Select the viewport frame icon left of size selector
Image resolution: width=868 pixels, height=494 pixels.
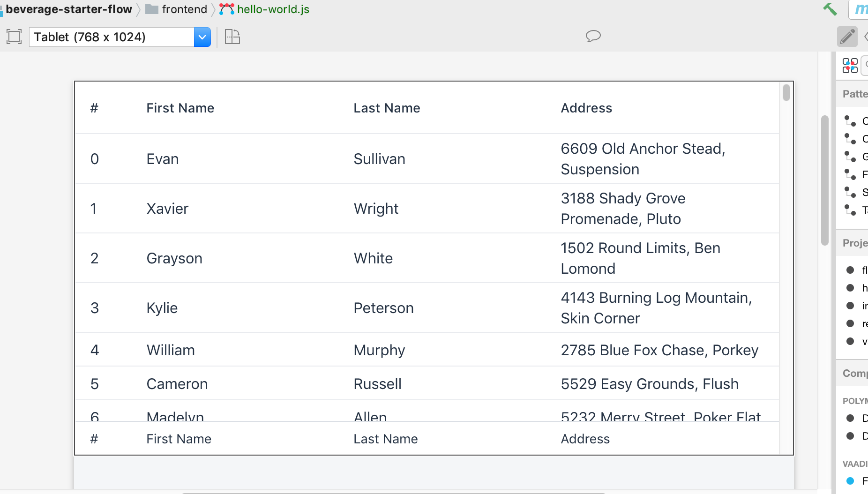14,36
